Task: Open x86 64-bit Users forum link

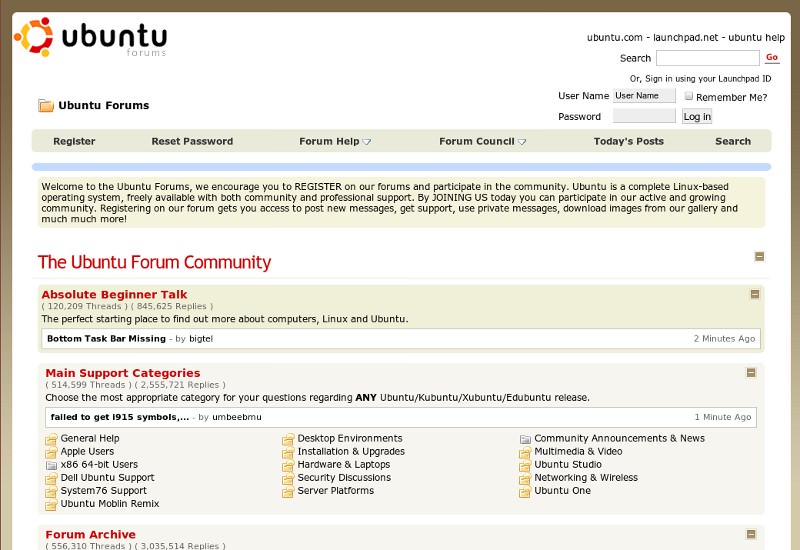Action: (99, 465)
